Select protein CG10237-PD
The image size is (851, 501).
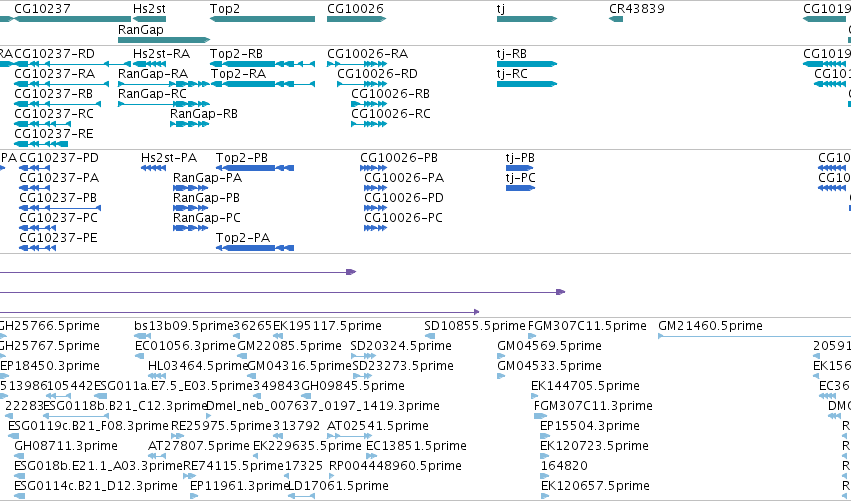tap(59, 158)
